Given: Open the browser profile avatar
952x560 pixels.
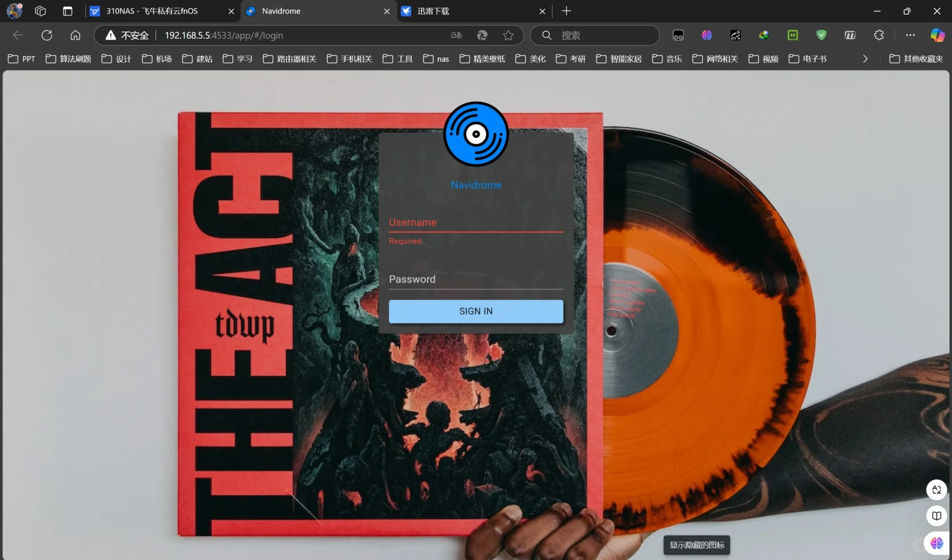Looking at the screenshot, I should tap(15, 11).
